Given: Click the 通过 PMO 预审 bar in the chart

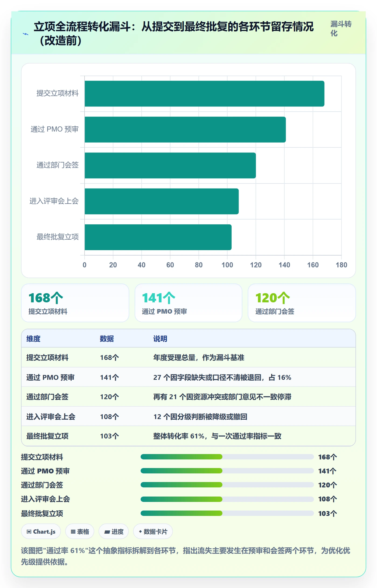Looking at the screenshot, I should tap(185, 129).
